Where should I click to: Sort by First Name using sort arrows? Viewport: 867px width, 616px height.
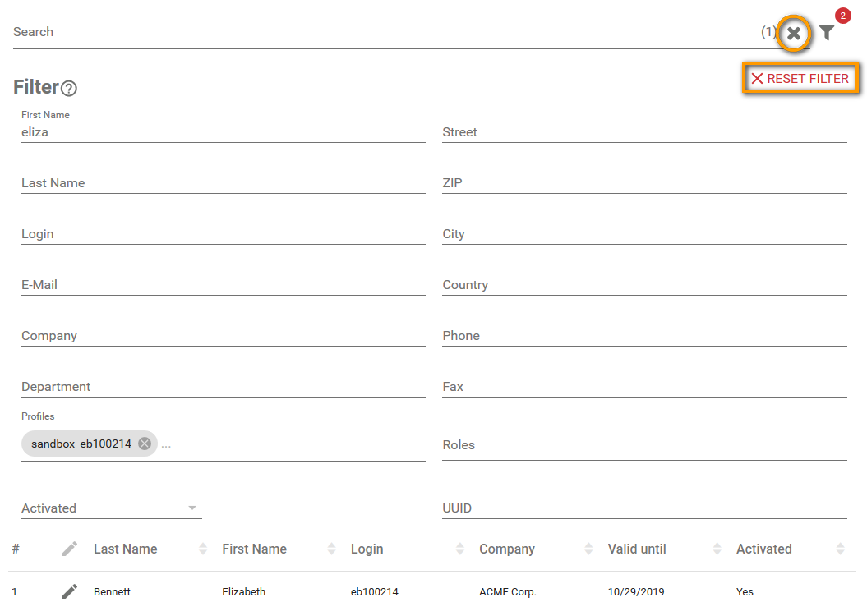coord(331,549)
